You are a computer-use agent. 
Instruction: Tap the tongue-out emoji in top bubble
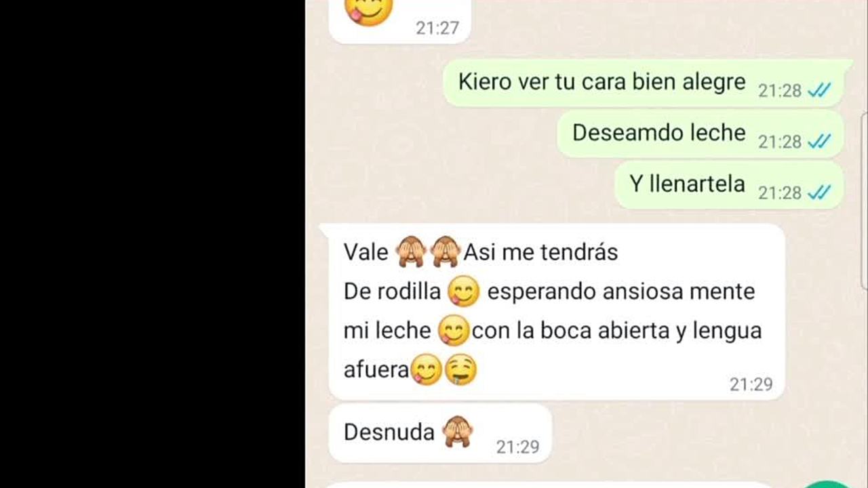tap(369, 12)
